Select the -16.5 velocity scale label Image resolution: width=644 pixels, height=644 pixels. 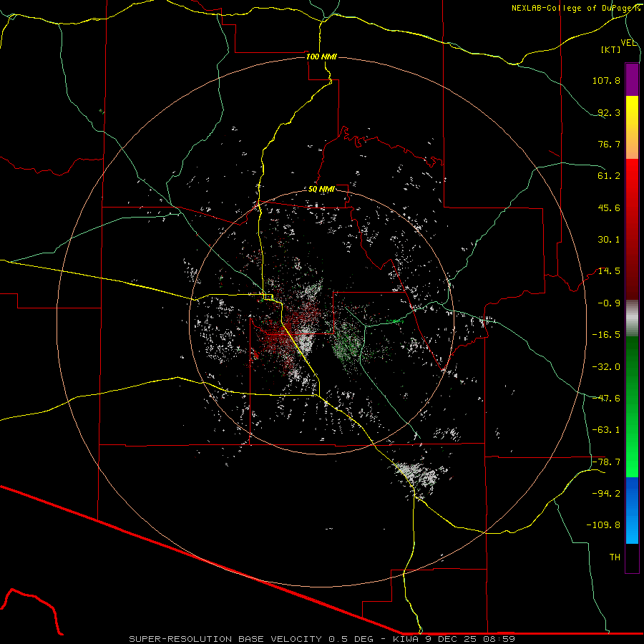tap(606, 335)
